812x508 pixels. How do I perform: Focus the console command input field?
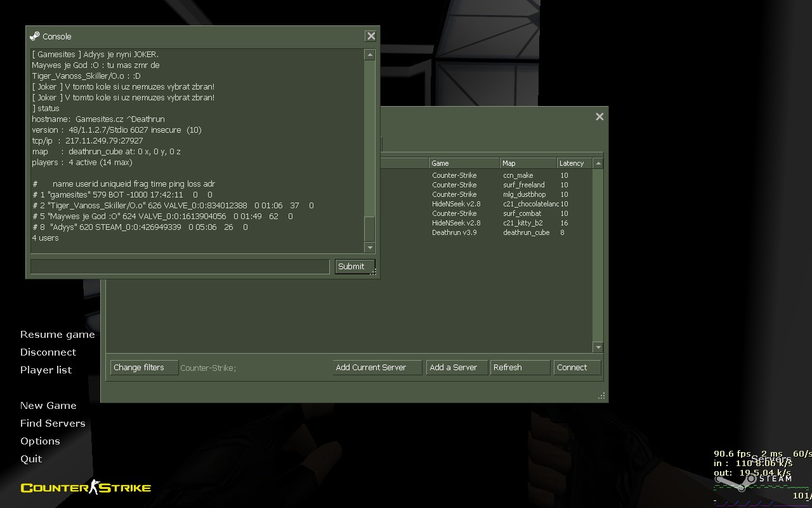click(180, 267)
